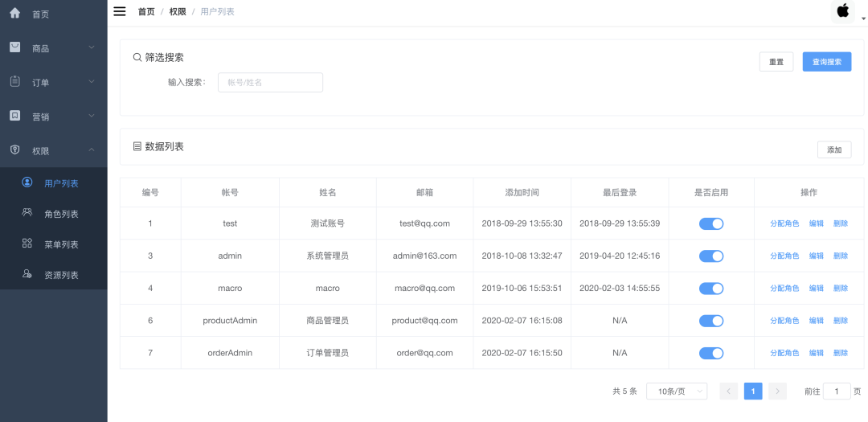The width and height of the screenshot is (868, 422).
Task: Click 删除 for the test account
Action: pyautogui.click(x=841, y=223)
